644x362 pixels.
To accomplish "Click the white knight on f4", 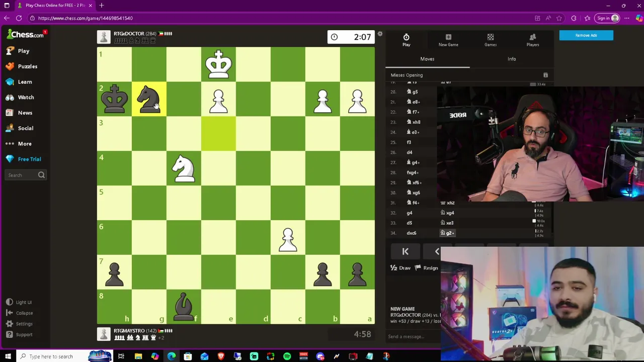I will (x=184, y=168).
